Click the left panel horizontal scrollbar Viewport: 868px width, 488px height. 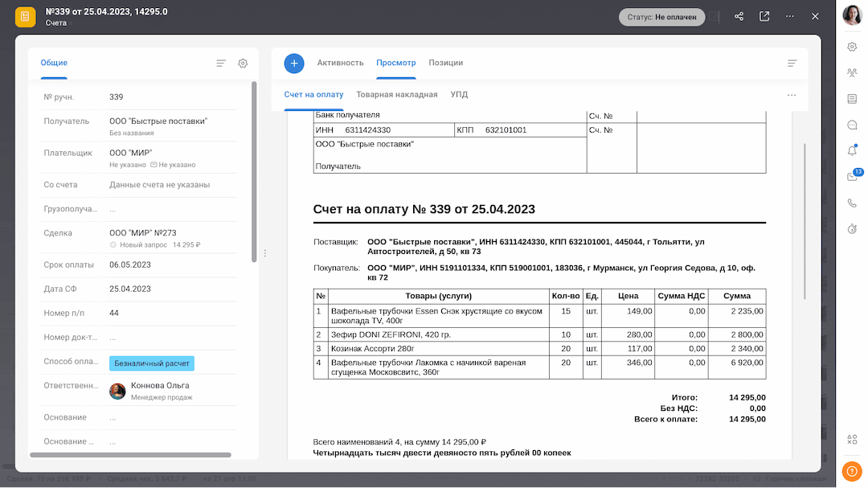[131, 455]
